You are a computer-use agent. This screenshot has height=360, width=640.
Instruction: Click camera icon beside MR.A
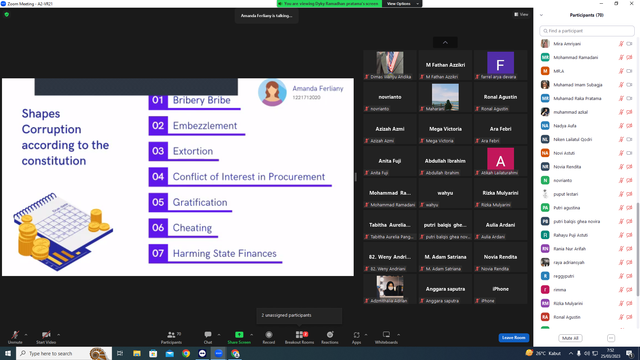point(629,71)
